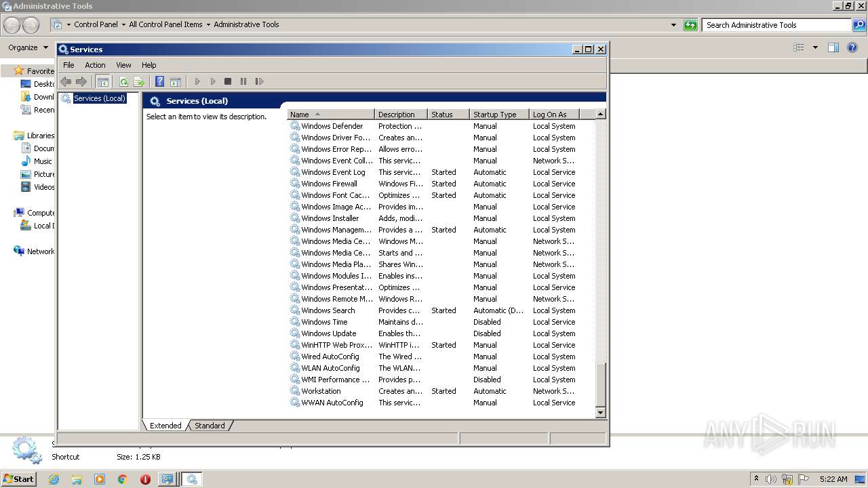Click the volume speaker tray icon
The height and width of the screenshot is (488, 868).
point(771,479)
